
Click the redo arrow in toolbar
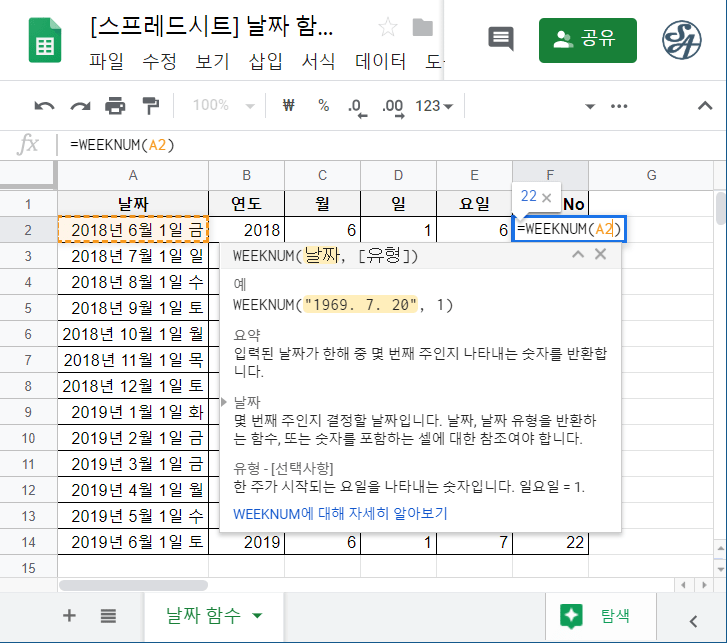[80, 106]
